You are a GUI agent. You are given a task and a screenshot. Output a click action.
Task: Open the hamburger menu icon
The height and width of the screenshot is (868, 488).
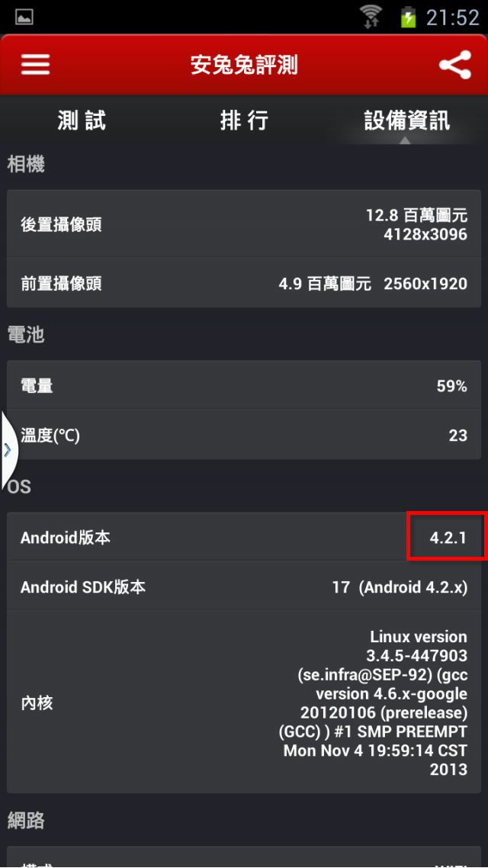[36, 66]
